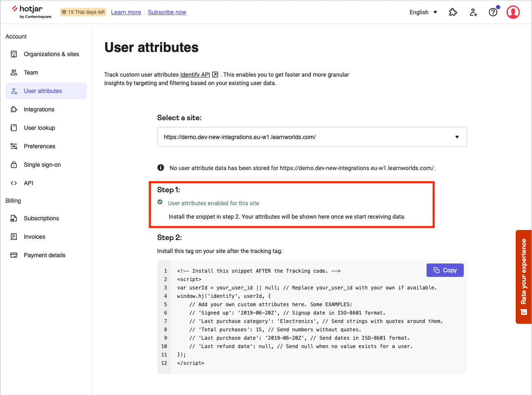Click the Integrations puzzle icon in sidebar

[x=14, y=109]
